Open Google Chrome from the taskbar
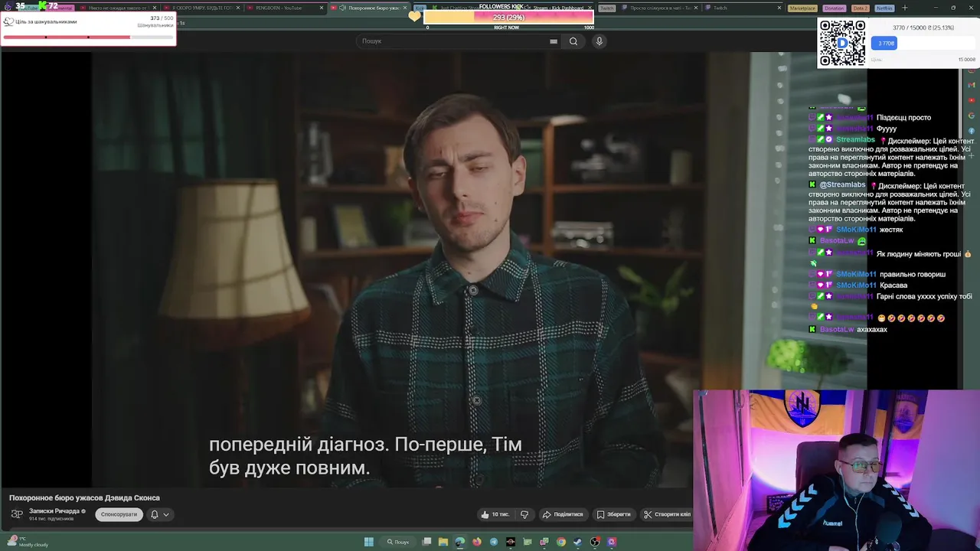 [x=561, y=542]
